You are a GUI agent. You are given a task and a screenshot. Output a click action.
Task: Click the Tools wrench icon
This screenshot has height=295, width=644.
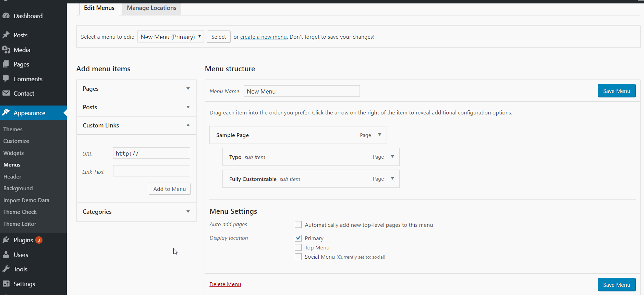tap(6, 269)
